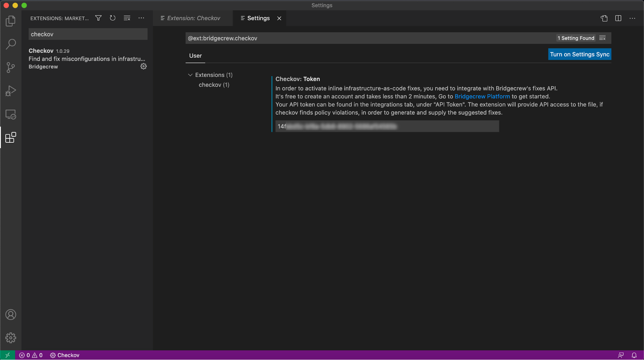Split the editor to the right

pos(618,18)
